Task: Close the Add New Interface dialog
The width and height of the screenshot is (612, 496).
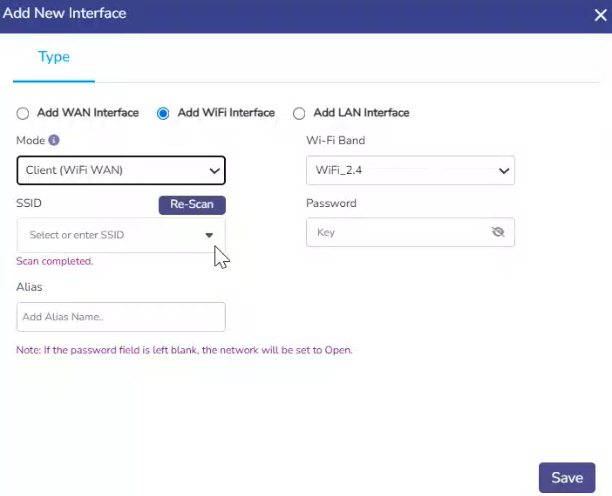Action: pos(599,15)
